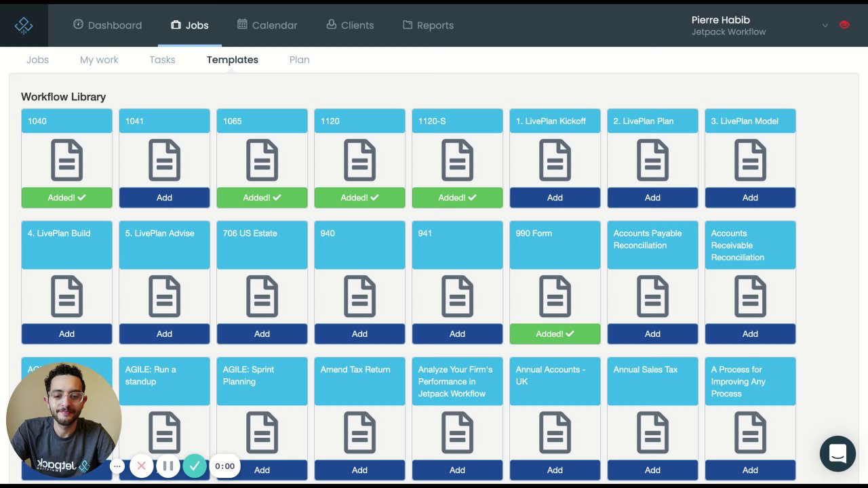The height and width of the screenshot is (488, 868).
Task: Add the 2. LivePlan Plan template
Action: point(652,197)
